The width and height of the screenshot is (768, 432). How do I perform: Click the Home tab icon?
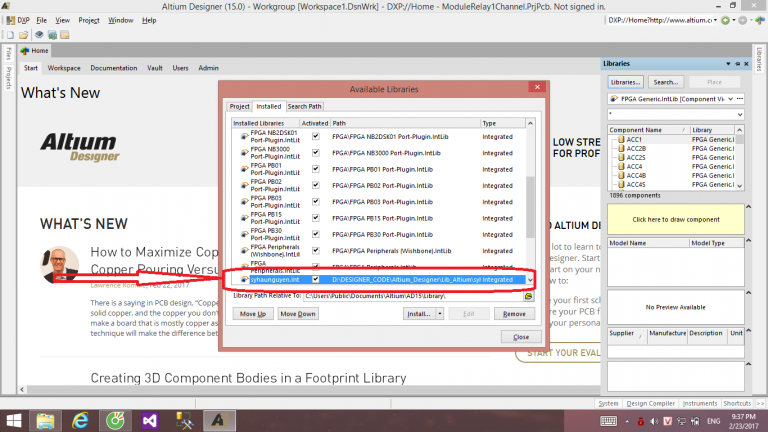[x=25, y=50]
